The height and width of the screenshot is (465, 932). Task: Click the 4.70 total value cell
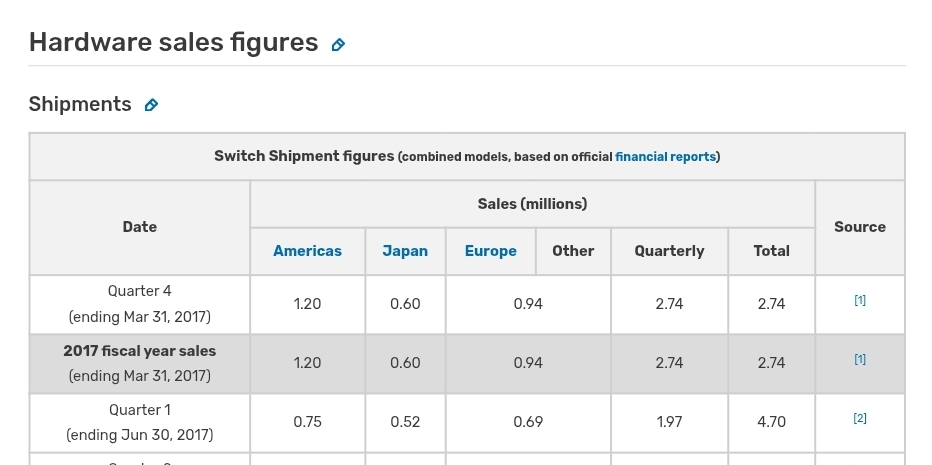pos(771,422)
